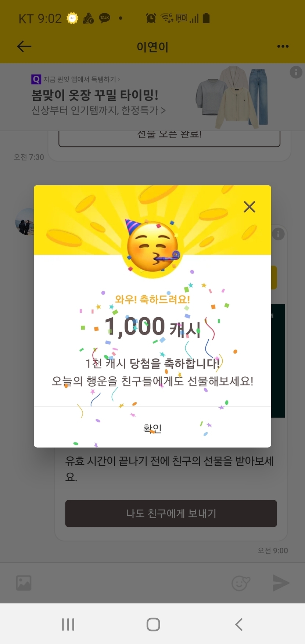The height and width of the screenshot is (644, 305).
Task: Tap the sender's profile picture thumbnail
Action: click(x=25, y=222)
